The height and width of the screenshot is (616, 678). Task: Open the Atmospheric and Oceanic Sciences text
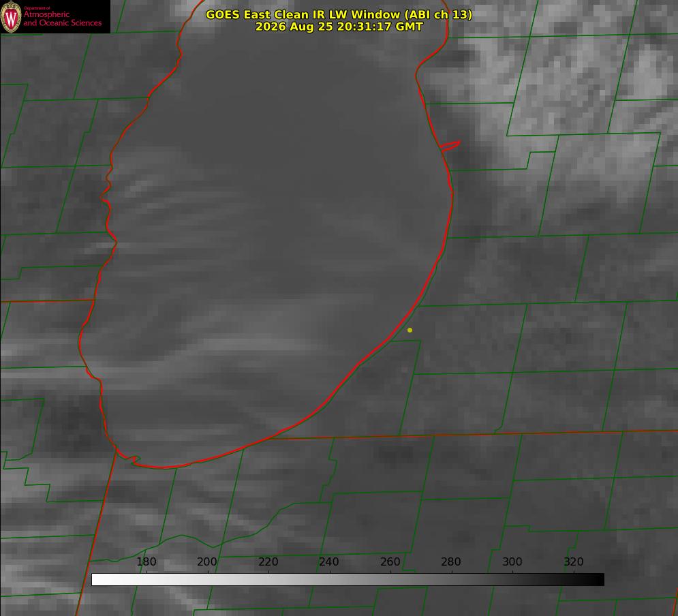point(63,18)
